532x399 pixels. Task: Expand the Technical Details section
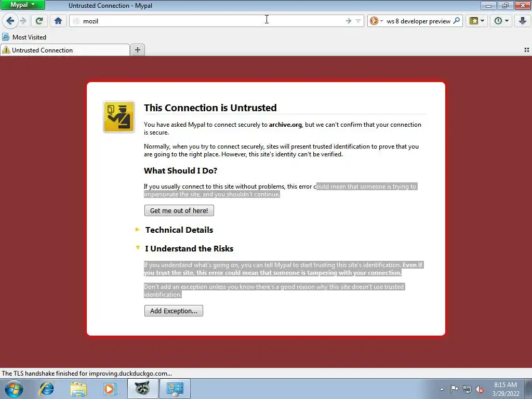pyautogui.click(x=179, y=230)
